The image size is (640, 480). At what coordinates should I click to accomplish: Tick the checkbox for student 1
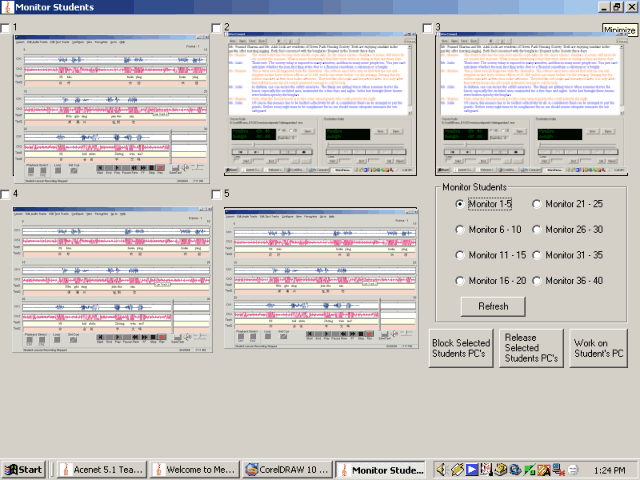(6, 28)
